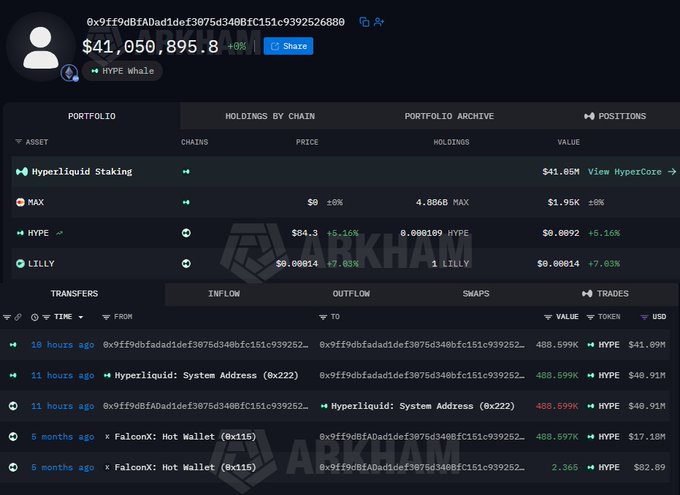680x495 pixels.
Task: Follow the View HyperCore link
Action: [632, 171]
